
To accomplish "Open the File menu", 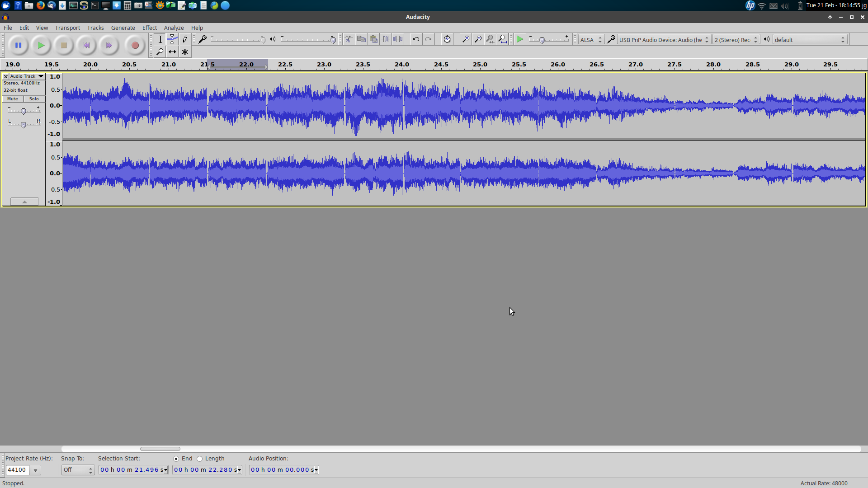I will coord(8,28).
